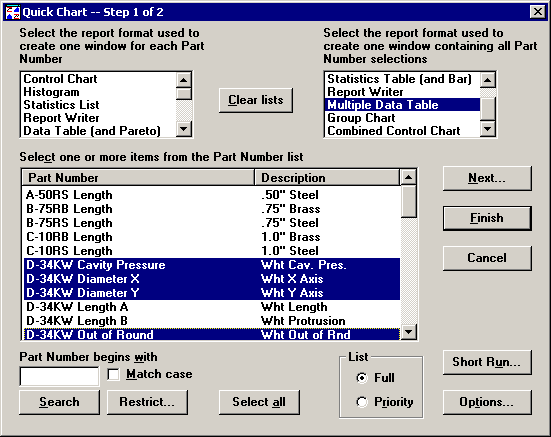Click the Description column header
Screen dimensions: 551x437
click(x=327, y=178)
